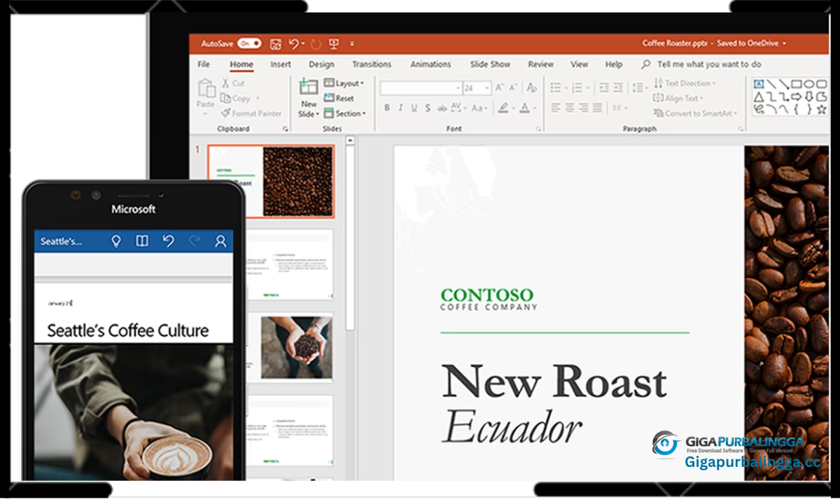The height and width of the screenshot is (504, 840).
Task: Open the Clipboard group dialog launcher
Action: click(285, 129)
